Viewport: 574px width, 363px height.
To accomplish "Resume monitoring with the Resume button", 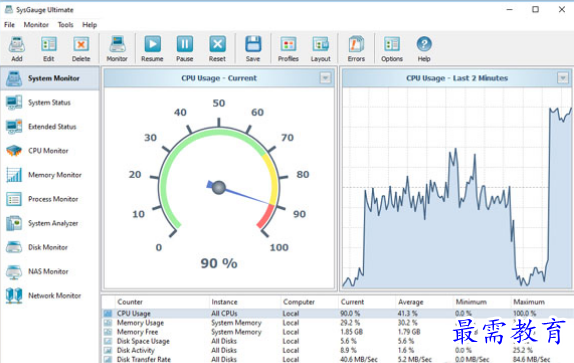I will pos(152,49).
